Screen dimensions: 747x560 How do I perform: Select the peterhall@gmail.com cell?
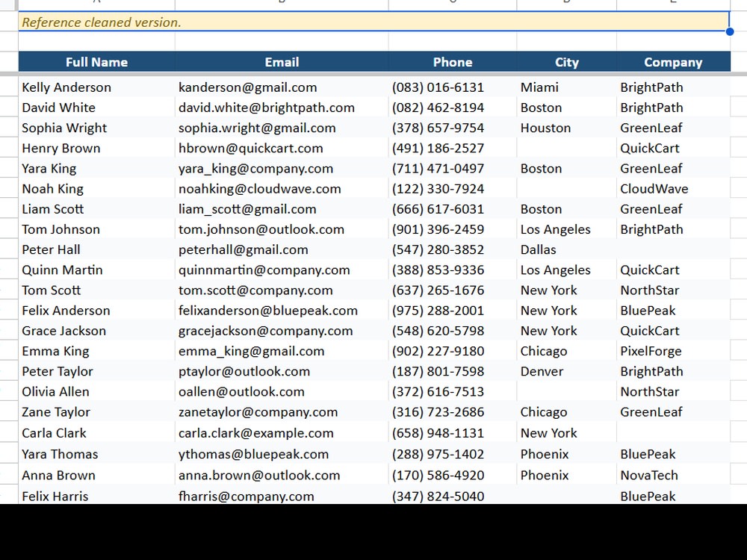(x=282, y=249)
